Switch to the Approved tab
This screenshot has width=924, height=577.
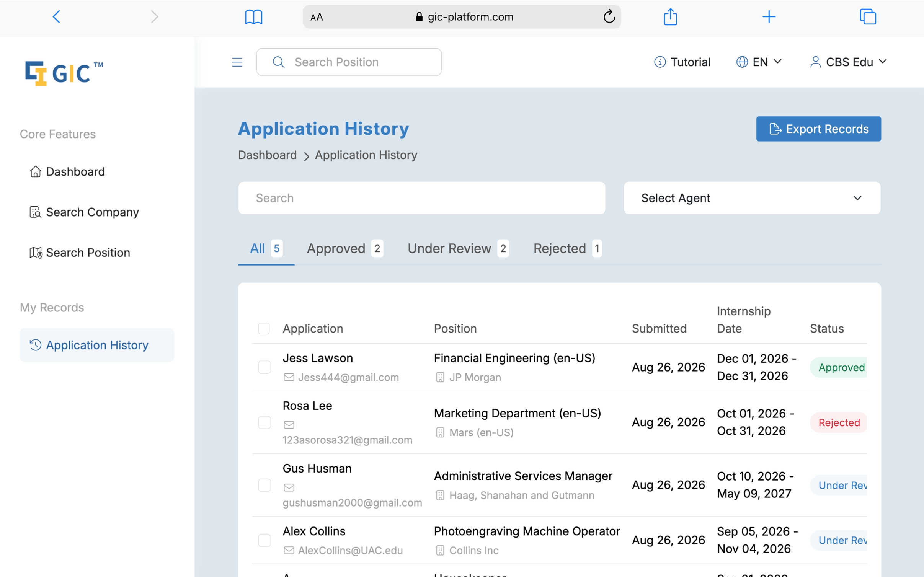click(344, 249)
